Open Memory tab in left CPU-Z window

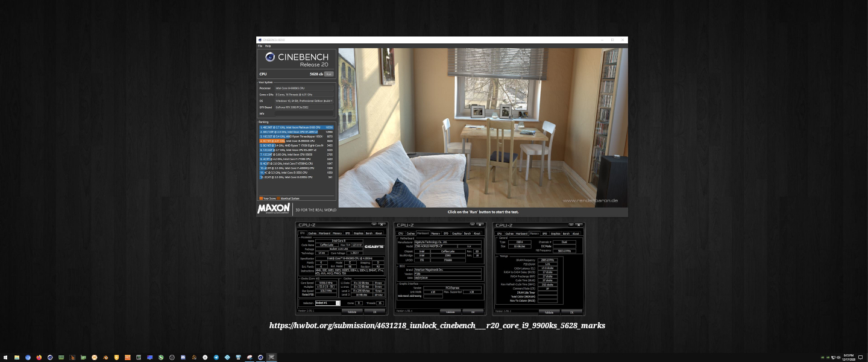pyautogui.click(x=337, y=233)
